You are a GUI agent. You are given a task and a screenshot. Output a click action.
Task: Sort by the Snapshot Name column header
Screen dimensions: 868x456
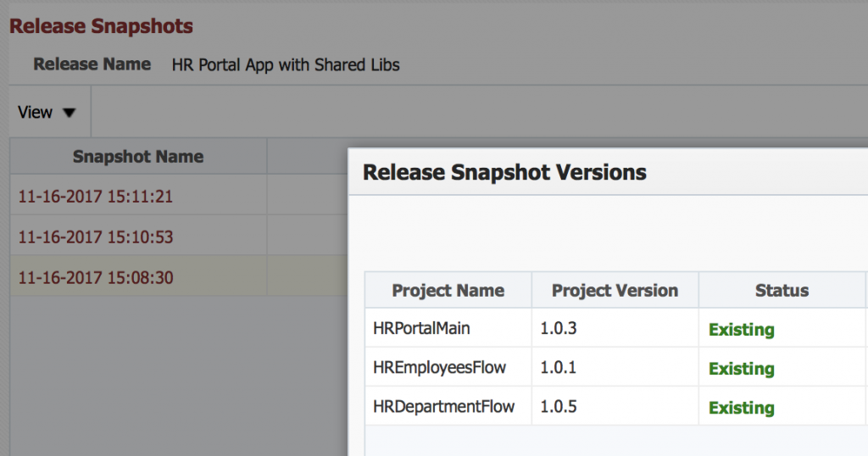point(138,157)
